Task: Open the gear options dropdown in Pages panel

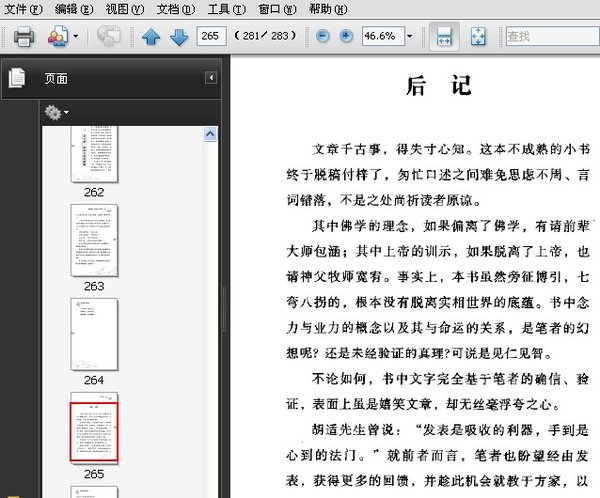Action: point(56,113)
